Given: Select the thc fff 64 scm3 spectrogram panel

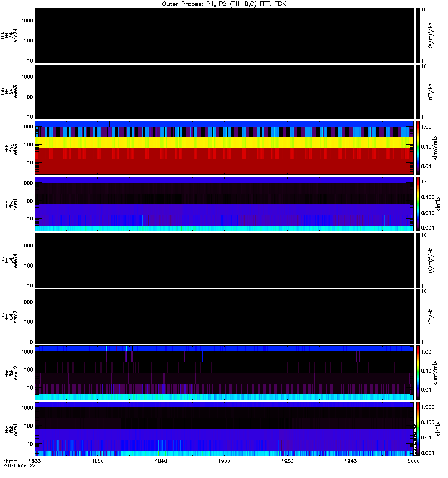Looking at the screenshot, I should pos(224,317).
